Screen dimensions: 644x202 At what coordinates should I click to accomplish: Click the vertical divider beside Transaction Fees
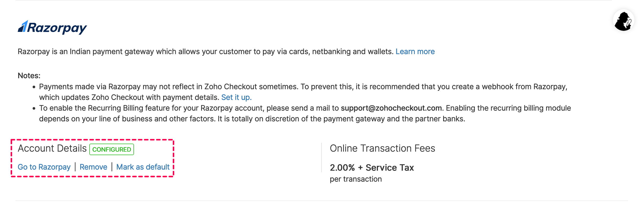click(321, 158)
